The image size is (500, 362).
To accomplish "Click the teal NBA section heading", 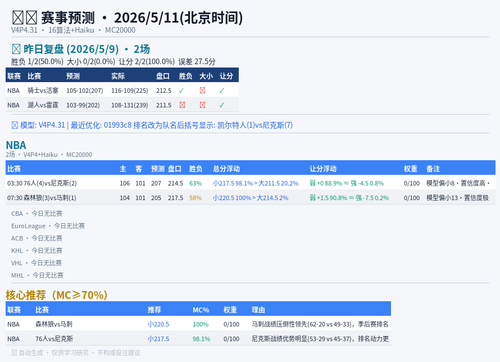I will [16, 145].
